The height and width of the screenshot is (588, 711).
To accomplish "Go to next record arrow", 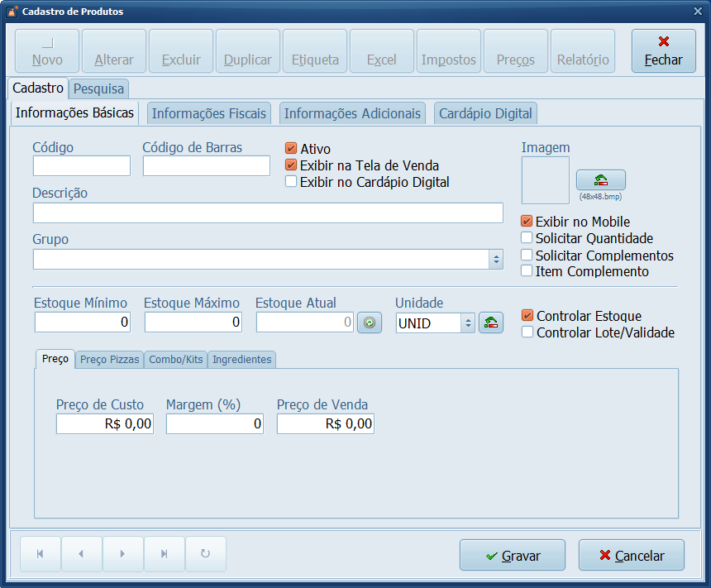I will [x=122, y=554].
